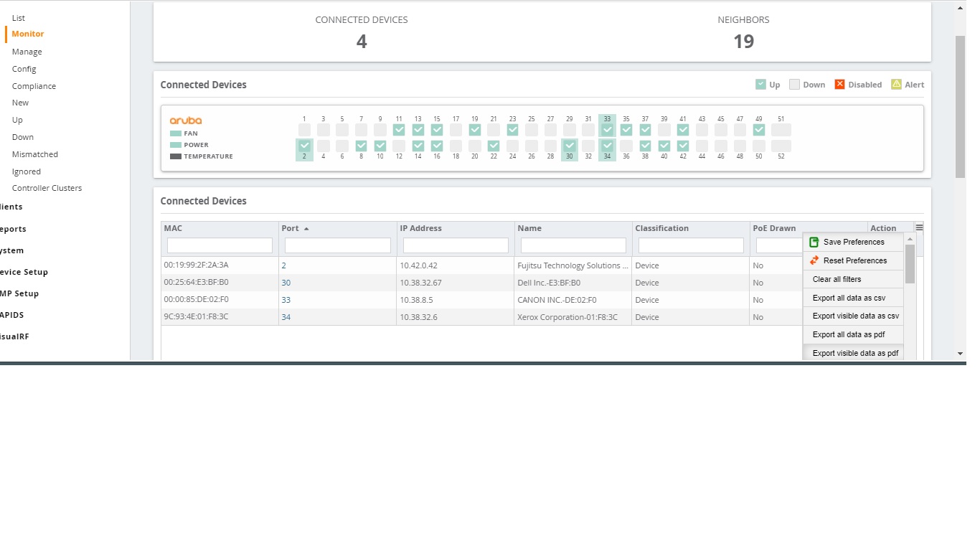Open port 34 link in table
This screenshot has width=980, height=551.
[x=286, y=317]
